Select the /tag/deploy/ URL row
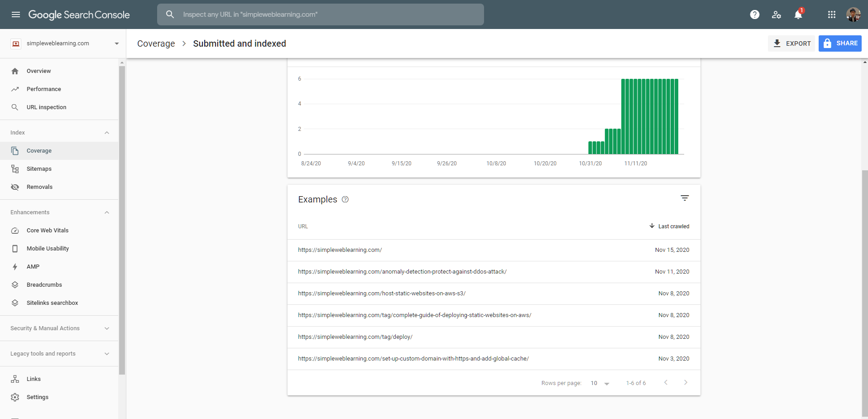Screen dimensions: 868x419 tap(494, 337)
